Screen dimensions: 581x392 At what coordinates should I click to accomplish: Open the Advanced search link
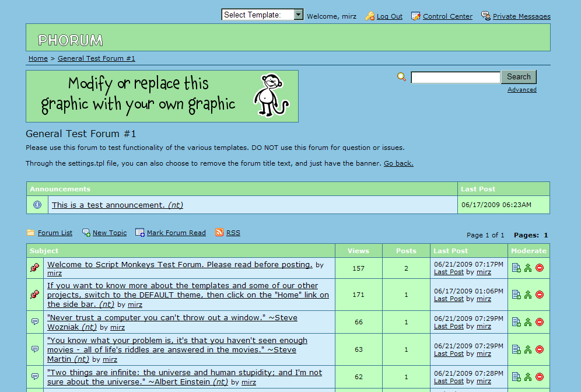pos(521,90)
